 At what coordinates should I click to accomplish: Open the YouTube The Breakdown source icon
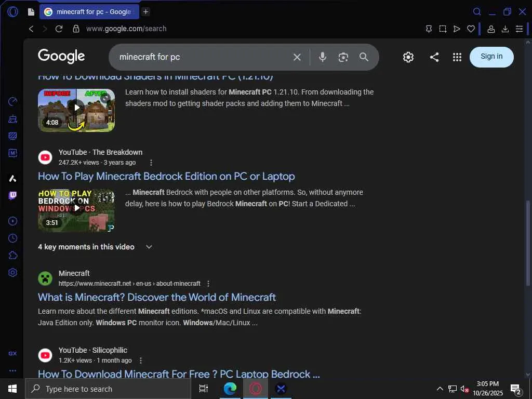pyautogui.click(x=45, y=157)
